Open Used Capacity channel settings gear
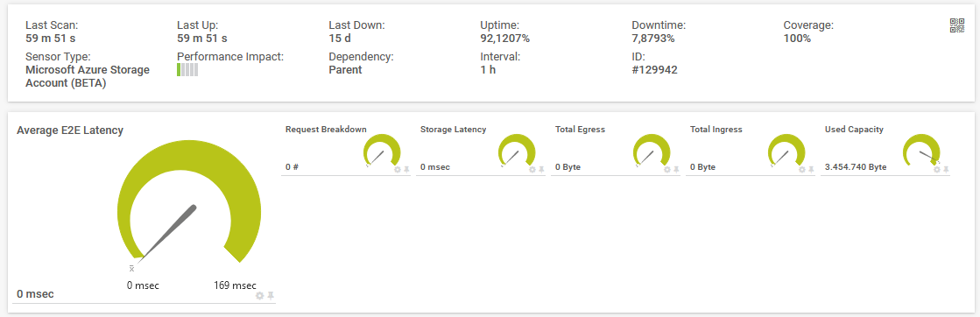This screenshot has width=980, height=317. pyautogui.click(x=937, y=169)
